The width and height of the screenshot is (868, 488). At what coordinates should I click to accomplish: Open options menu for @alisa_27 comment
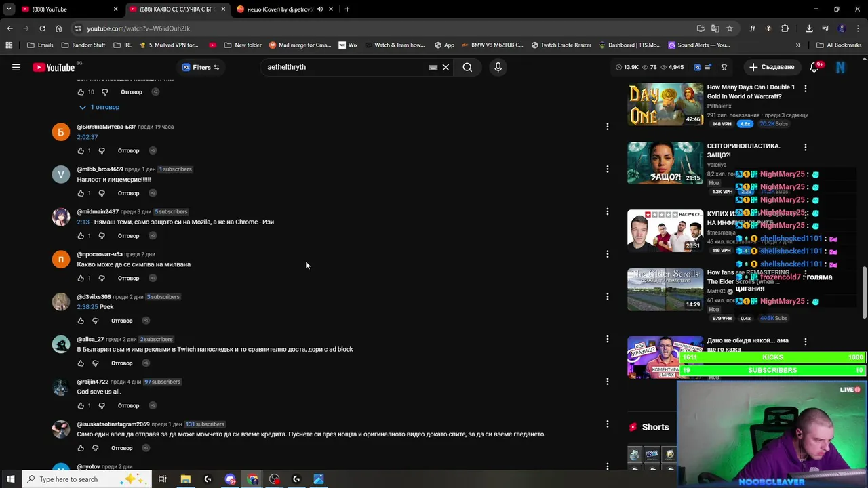click(x=607, y=339)
